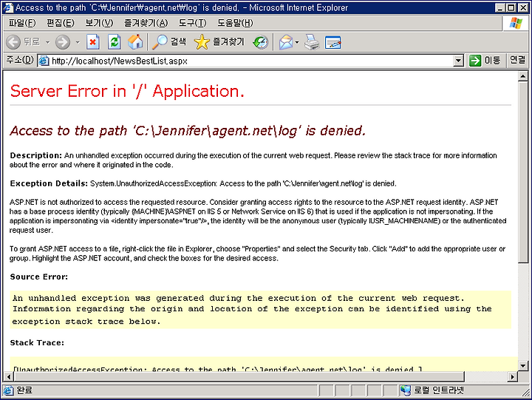Close the Internet Explorer window
This screenshot has height=400, width=532.
pyautogui.click(x=523, y=8)
